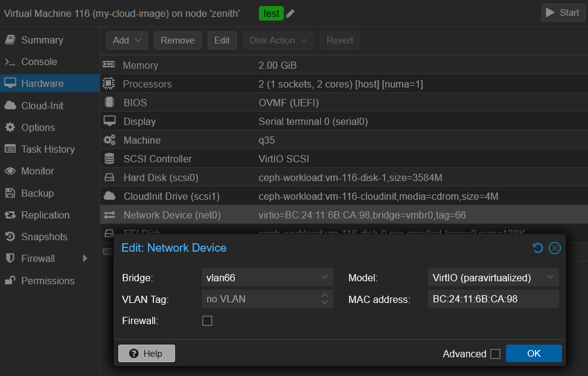Click the reset icon in Edit dialog

pyautogui.click(x=537, y=248)
